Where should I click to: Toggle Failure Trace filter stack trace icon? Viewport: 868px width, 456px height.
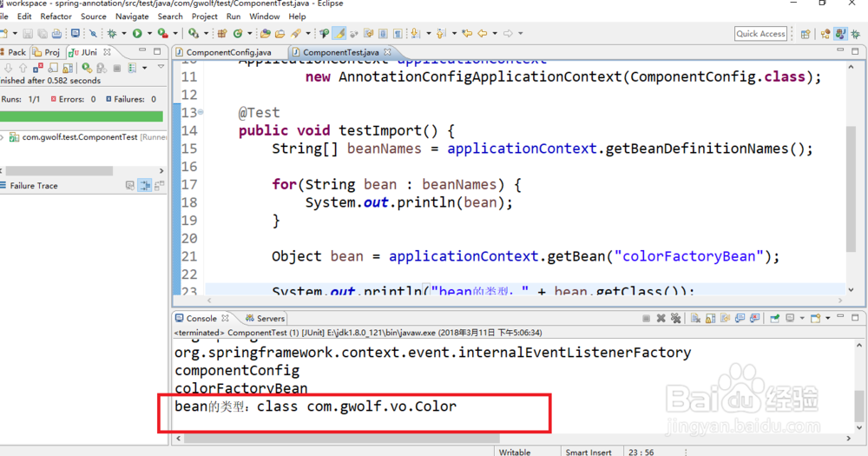(x=144, y=186)
